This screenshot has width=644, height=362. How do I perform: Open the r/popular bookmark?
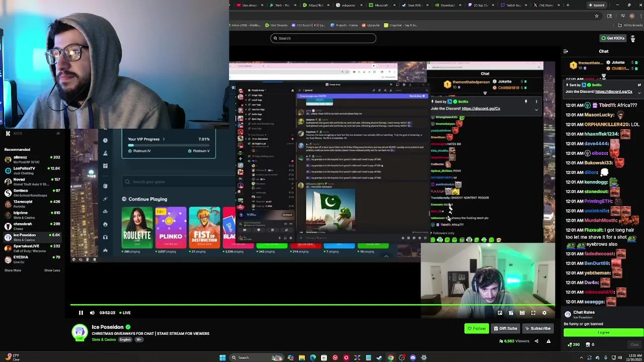pyautogui.click(x=370, y=25)
